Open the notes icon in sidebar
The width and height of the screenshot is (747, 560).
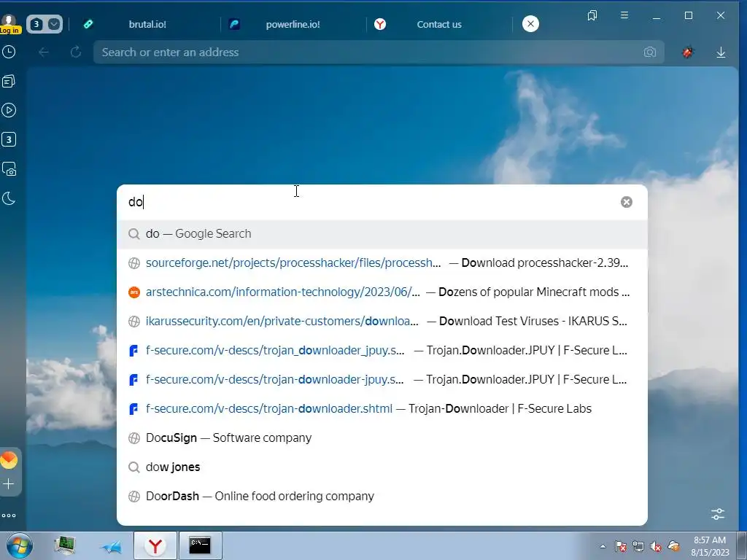click(x=9, y=82)
